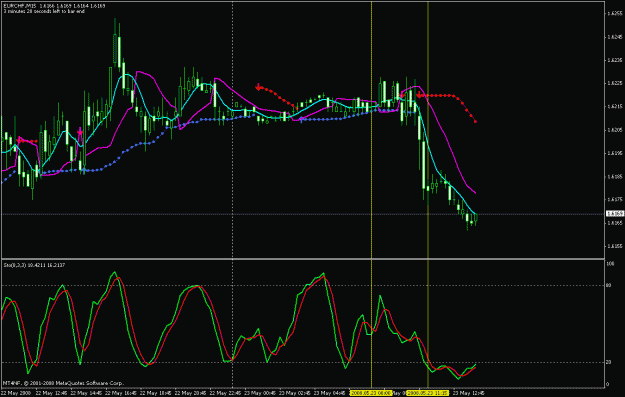Viewport: 625px width, 397px height.
Task: Click the '22 May 16:45' time axis label
Action: [120, 393]
